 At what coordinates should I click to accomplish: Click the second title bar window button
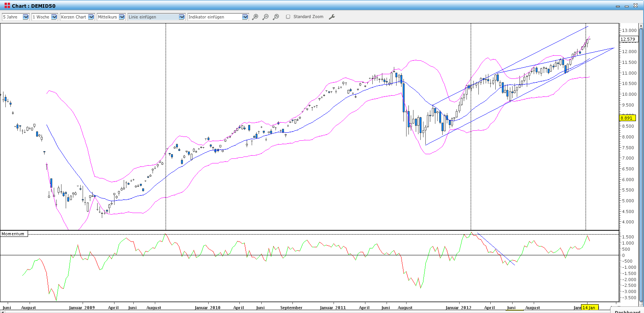coord(627,6)
